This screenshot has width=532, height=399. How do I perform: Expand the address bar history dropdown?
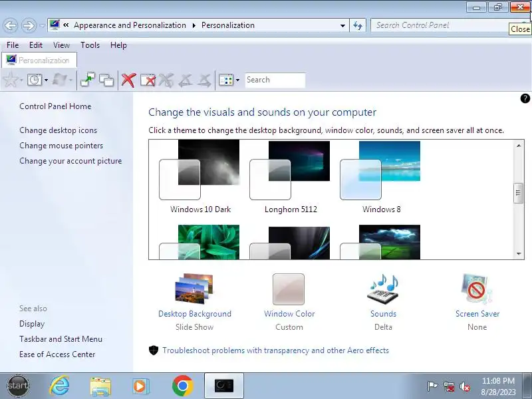tap(342, 25)
